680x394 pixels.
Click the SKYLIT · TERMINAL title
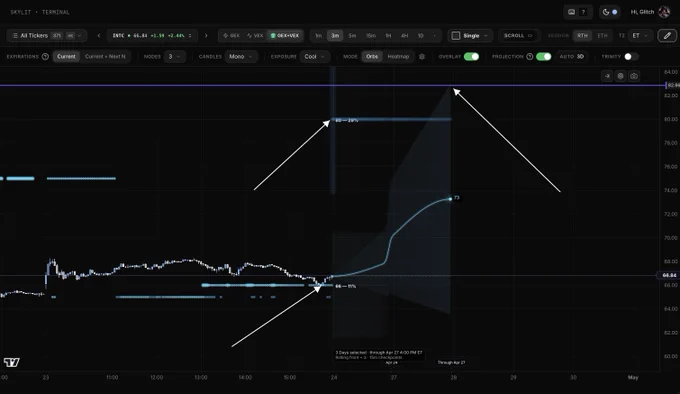[40, 12]
